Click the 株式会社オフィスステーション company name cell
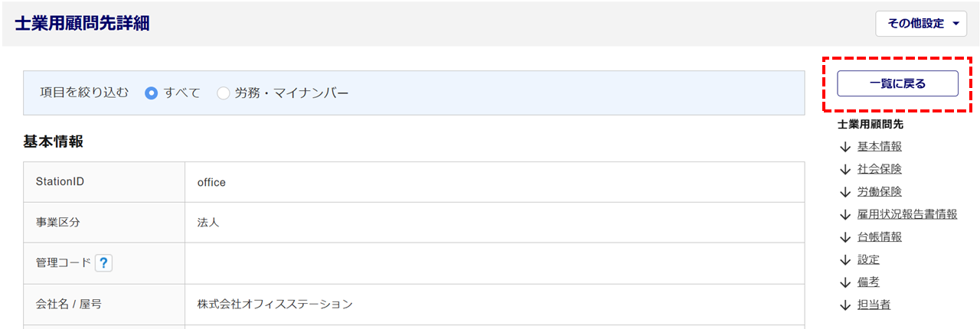Screen dimensions: 980x329 click(275, 305)
